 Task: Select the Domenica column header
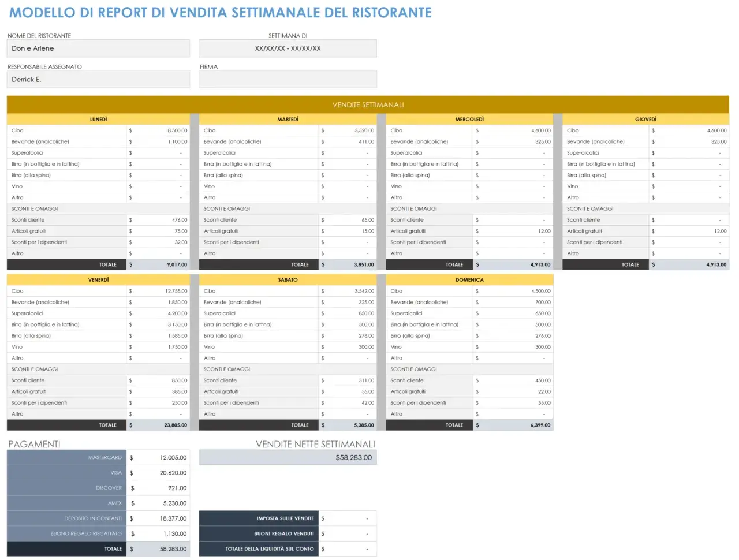coord(469,280)
